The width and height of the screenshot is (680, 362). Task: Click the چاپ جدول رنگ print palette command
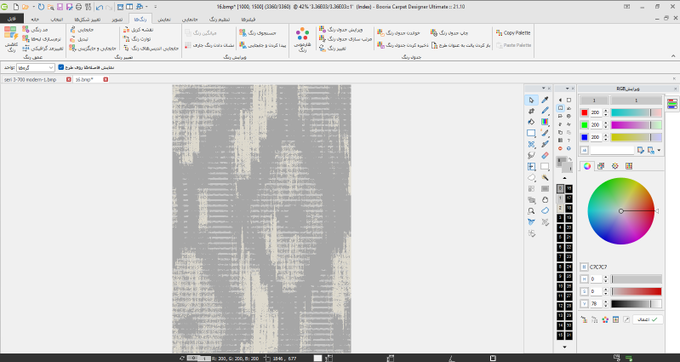pyautogui.click(x=449, y=33)
